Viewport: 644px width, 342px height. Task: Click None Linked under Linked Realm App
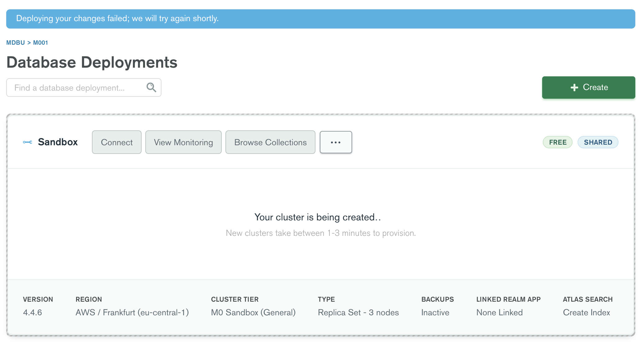pyautogui.click(x=499, y=313)
